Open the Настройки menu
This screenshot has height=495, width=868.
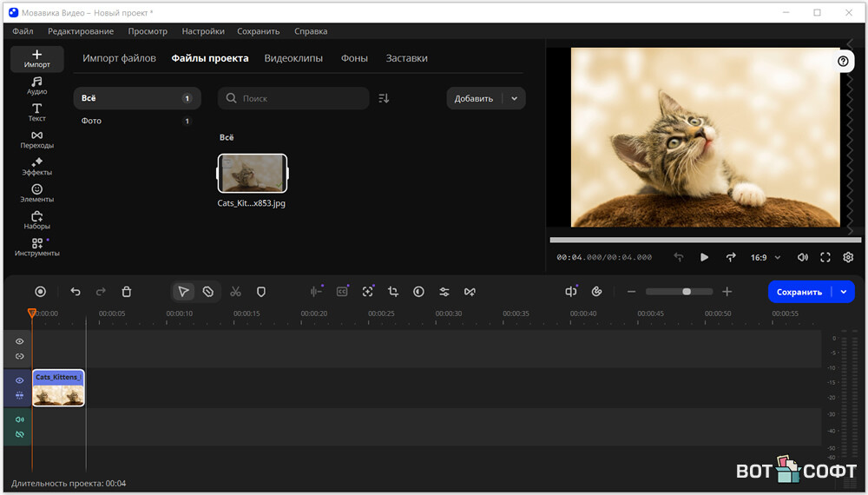[203, 31]
